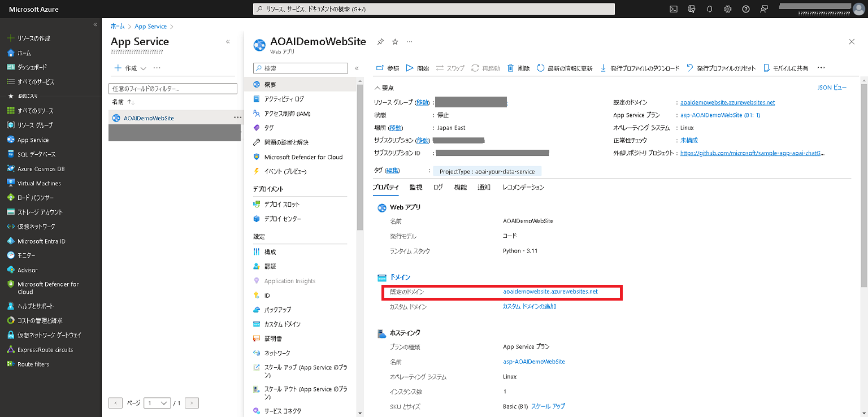Click カスタム ドメインの追加 link
The height and width of the screenshot is (417, 868).
click(530, 306)
